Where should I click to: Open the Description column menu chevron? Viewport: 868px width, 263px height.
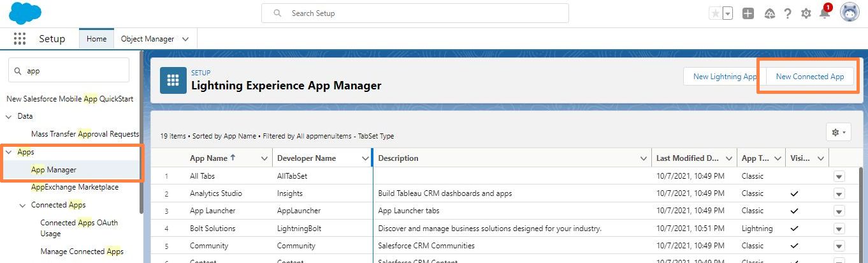643,158
